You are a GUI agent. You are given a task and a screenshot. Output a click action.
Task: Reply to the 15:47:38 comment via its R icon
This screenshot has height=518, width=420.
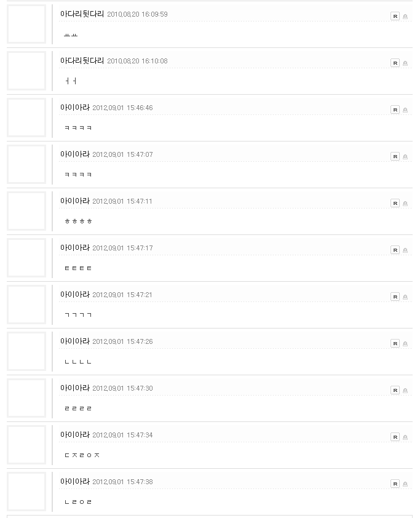click(x=395, y=484)
